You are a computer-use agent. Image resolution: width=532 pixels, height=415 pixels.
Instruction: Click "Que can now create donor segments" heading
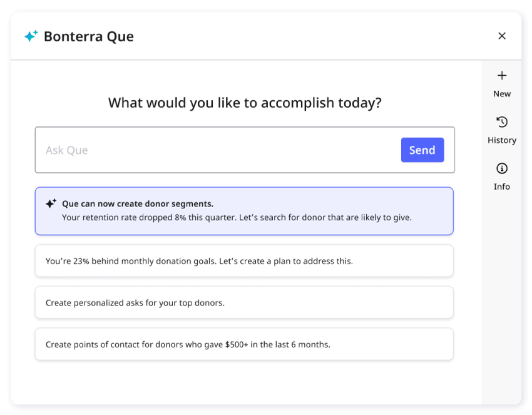[x=138, y=204]
